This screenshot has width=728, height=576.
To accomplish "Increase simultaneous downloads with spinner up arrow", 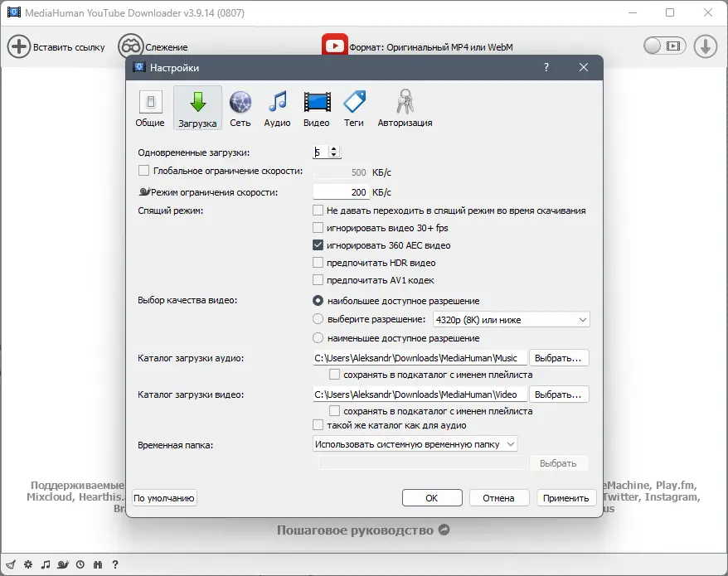I will [x=334, y=149].
